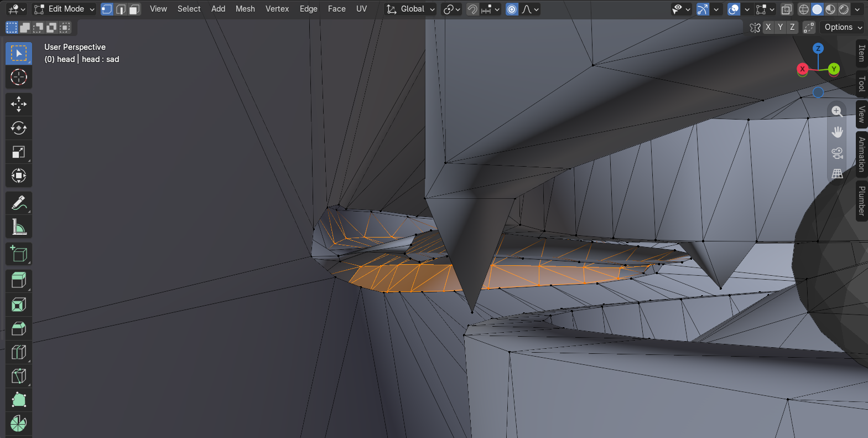This screenshot has width=868, height=438.
Task: Open the Options dropdown
Action: point(843,27)
